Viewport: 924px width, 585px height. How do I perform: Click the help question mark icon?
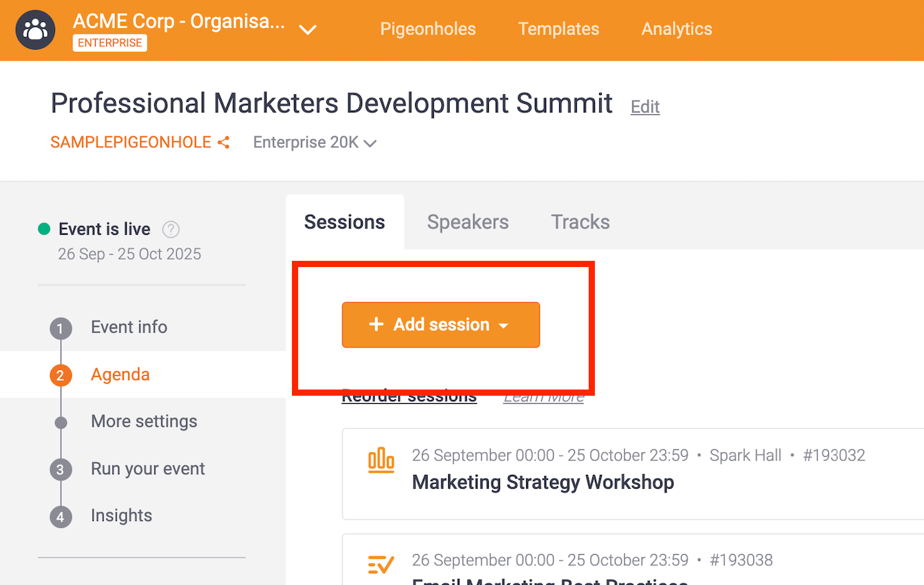tap(171, 229)
